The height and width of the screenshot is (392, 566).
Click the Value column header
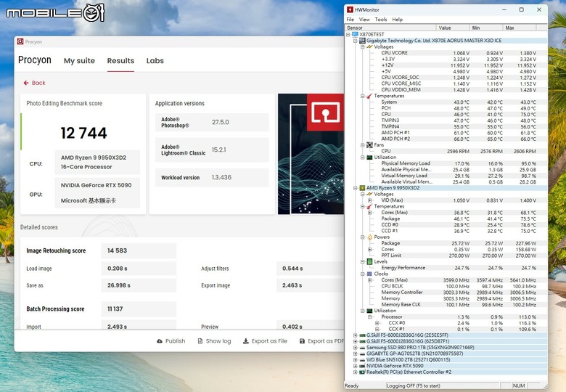tap(453, 28)
